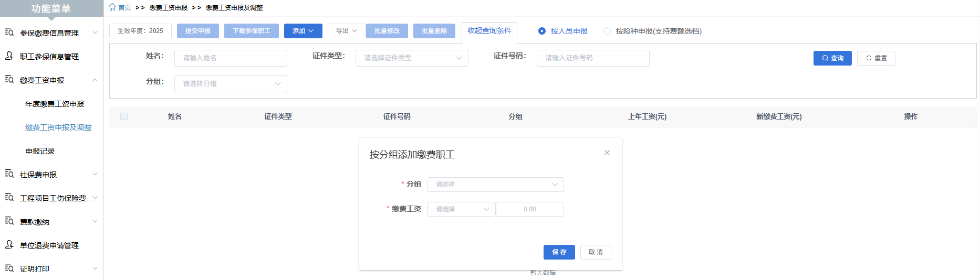Open the 分组 dropdown in the dialog
980x280 pixels.
point(495,185)
